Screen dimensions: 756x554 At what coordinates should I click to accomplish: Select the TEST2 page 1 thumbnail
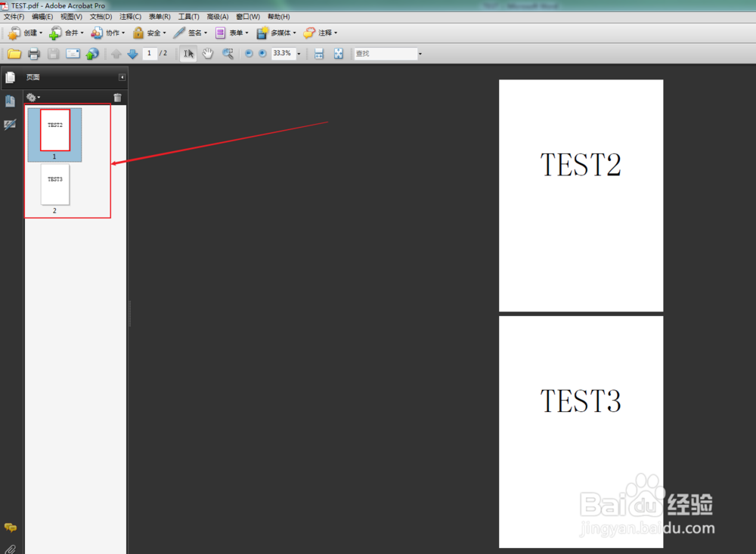[x=55, y=130]
